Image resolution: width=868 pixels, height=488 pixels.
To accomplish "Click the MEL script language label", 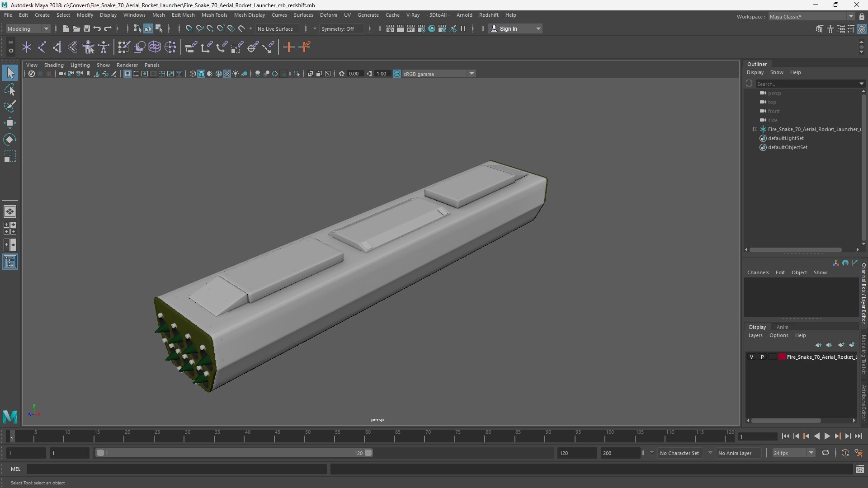I will tap(16, 469).
